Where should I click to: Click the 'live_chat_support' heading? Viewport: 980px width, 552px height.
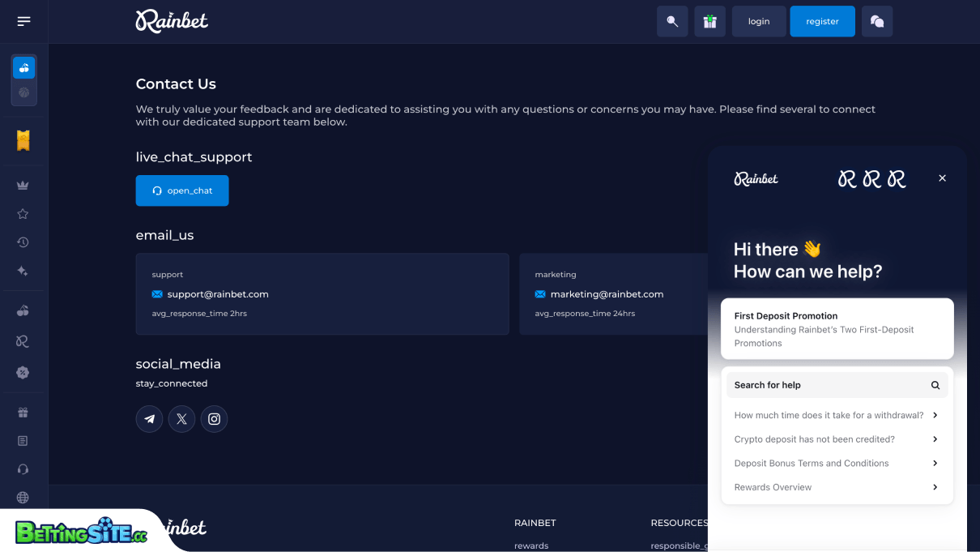pyautogui.click(x=194, y=157)
